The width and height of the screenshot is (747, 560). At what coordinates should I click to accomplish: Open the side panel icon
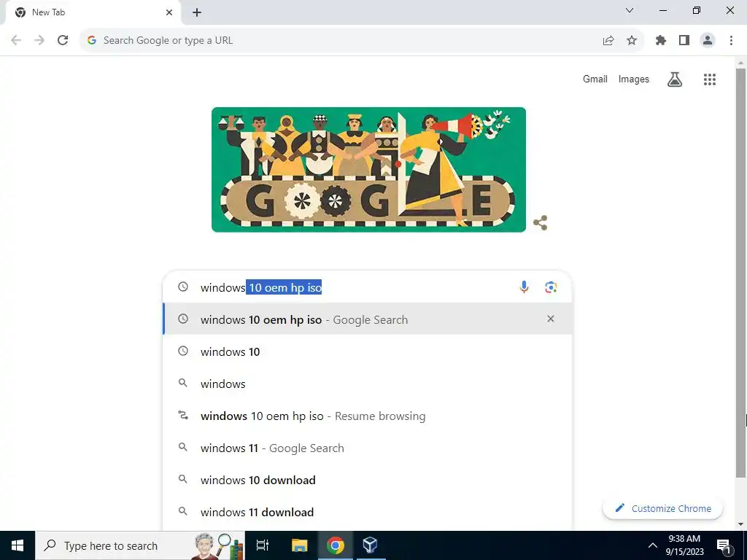tap(684, 41)
